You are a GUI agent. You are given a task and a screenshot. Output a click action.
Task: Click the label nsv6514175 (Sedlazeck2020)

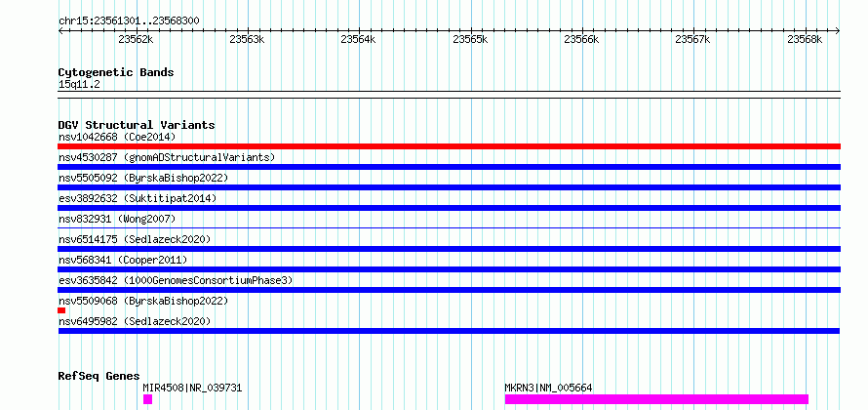coord(135,239)
